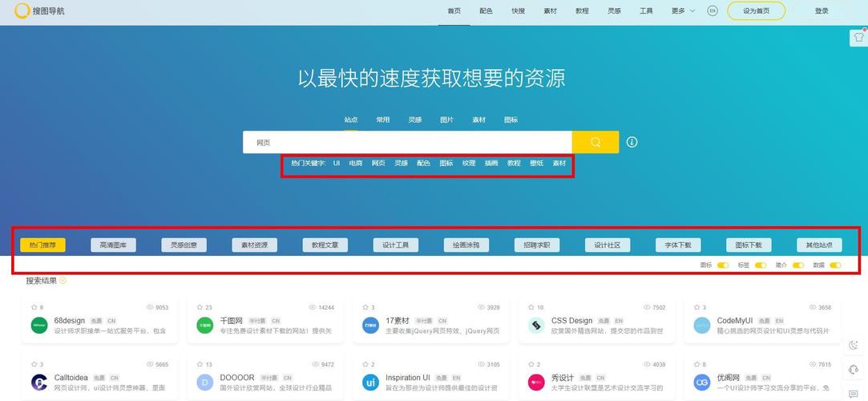Select the 设计工具 category button
The height and width of the screenshot is (401, 868).
[396, 245]
